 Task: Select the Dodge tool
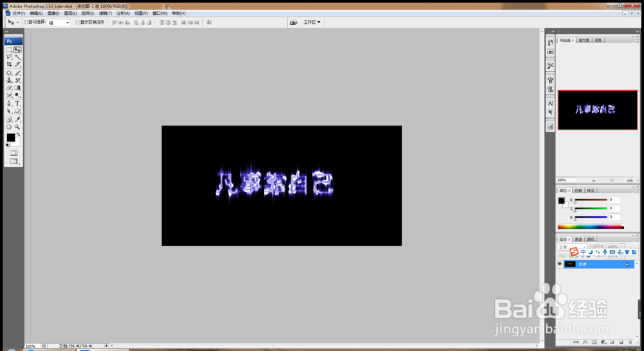(17, 95)
